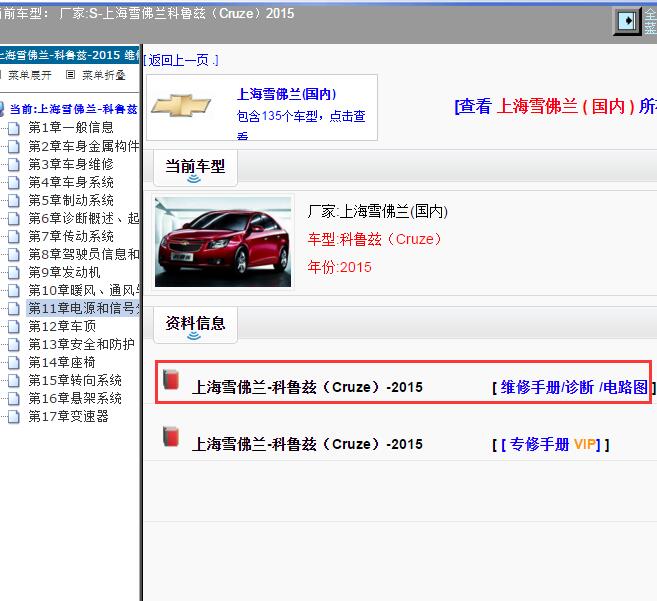The image size is (657, 601).
Task: Open 上海雪佛兰(国内) manufacturer link
Action: click(287, 94)
